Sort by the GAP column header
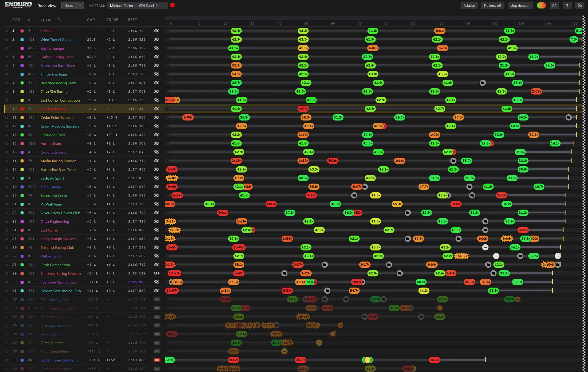 (91, 20)
